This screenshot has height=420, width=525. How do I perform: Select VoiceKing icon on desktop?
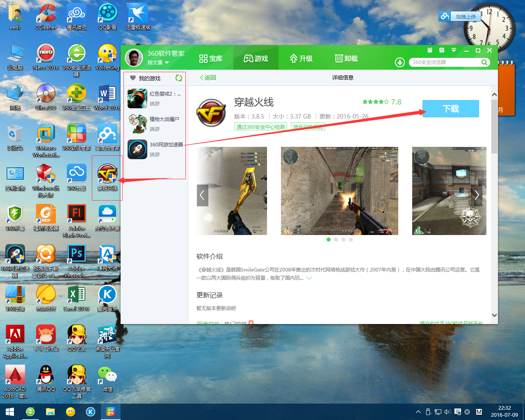[107, 57]
